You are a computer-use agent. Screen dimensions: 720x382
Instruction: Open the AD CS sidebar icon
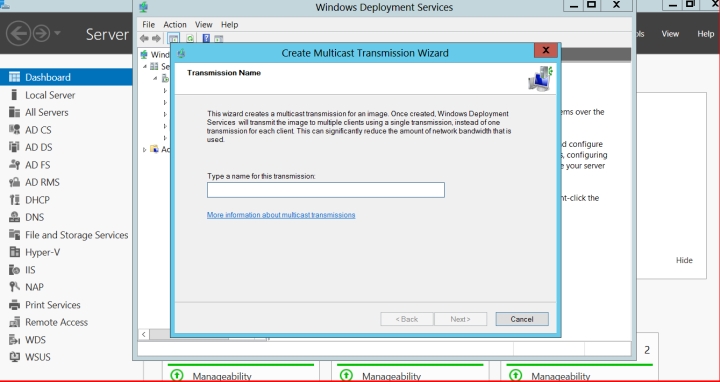pos(15,130)
